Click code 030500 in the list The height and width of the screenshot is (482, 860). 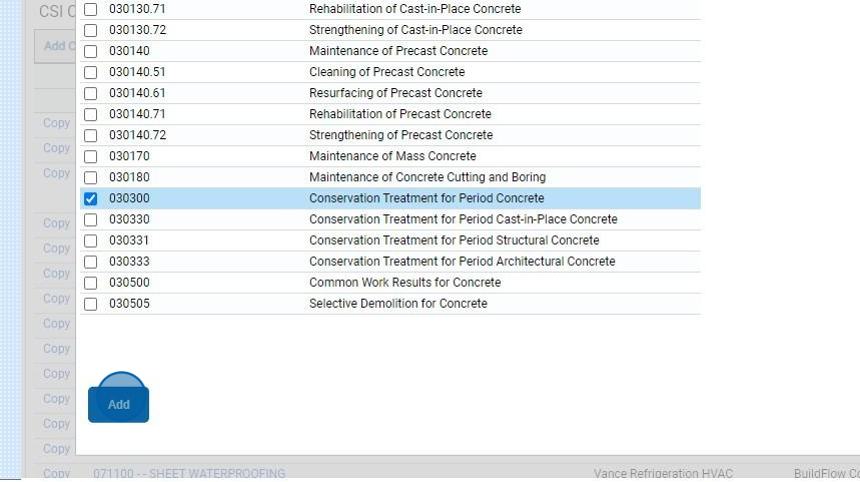pyautogui.click(x=129, y=282)
